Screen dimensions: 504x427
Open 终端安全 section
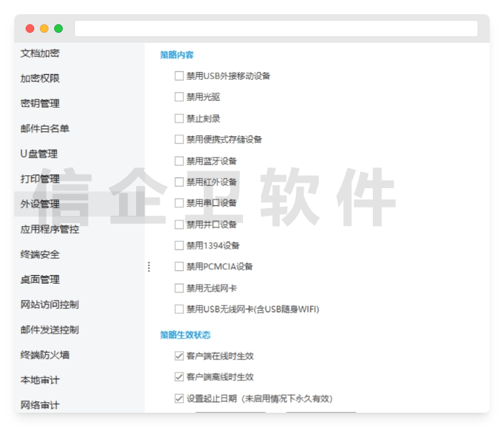[40, 254]
